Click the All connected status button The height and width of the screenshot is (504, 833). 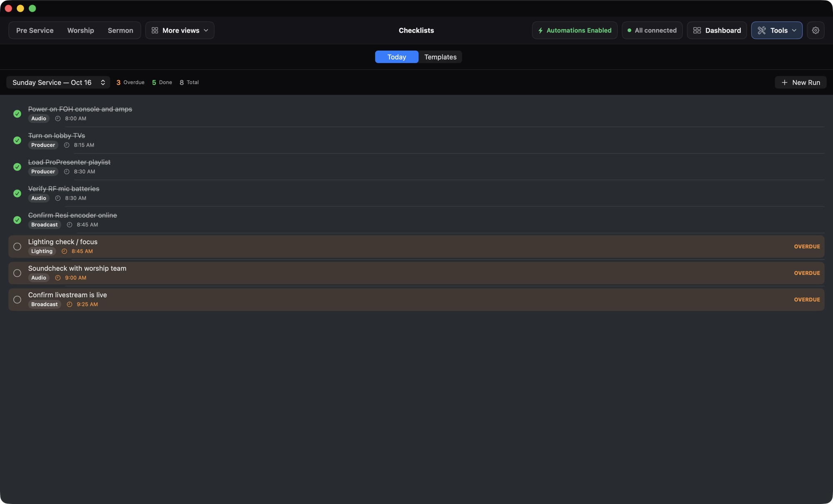pos(652,30)
